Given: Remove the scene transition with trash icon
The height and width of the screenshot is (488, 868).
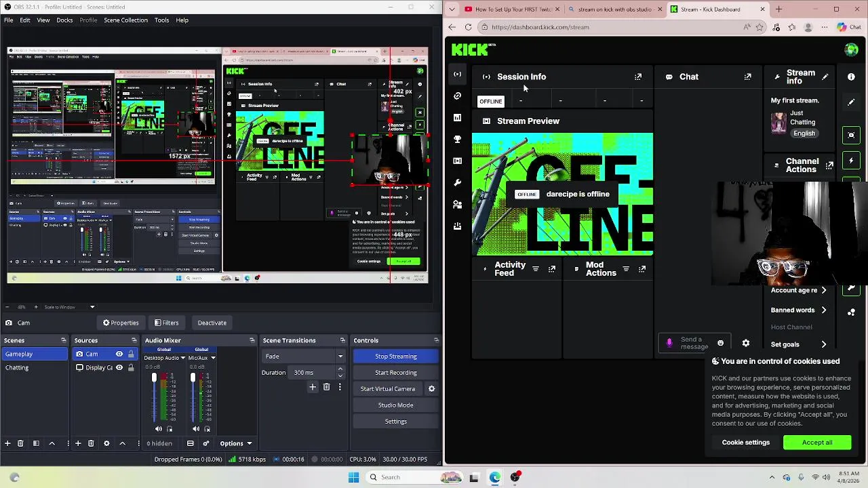Looking at the screenshot, I should tap(326, 387).
